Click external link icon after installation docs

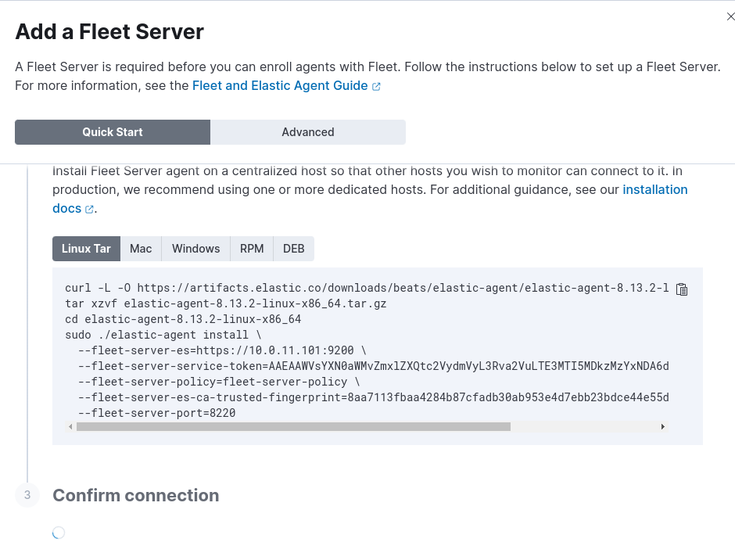89,210
